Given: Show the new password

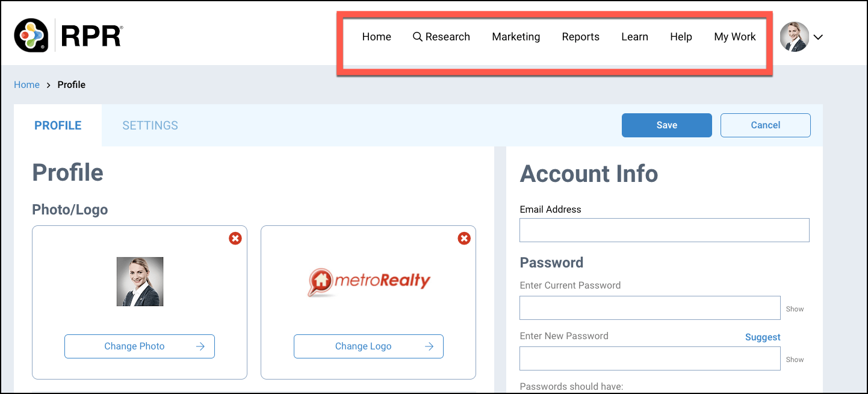Looking at the screenshot, I should click(x=795, y=360).
